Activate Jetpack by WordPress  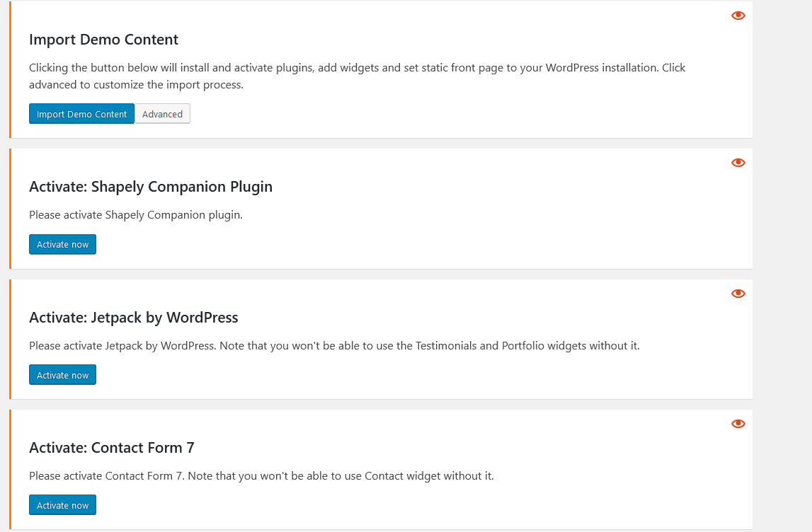point(62,374)
